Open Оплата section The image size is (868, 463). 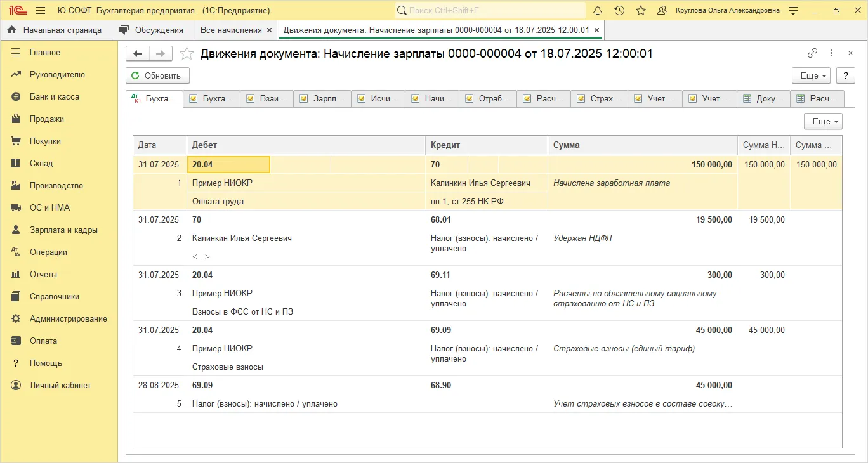pyautogui.click(x=59, y=341)
